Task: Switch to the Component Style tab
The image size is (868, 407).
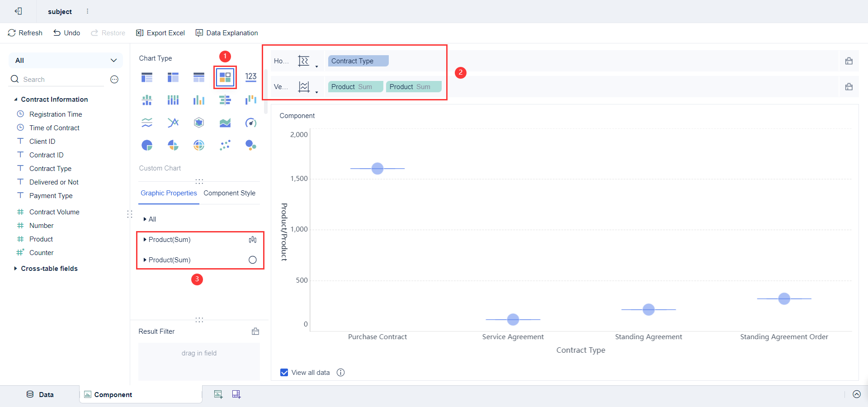Action: tap(229, 193)
